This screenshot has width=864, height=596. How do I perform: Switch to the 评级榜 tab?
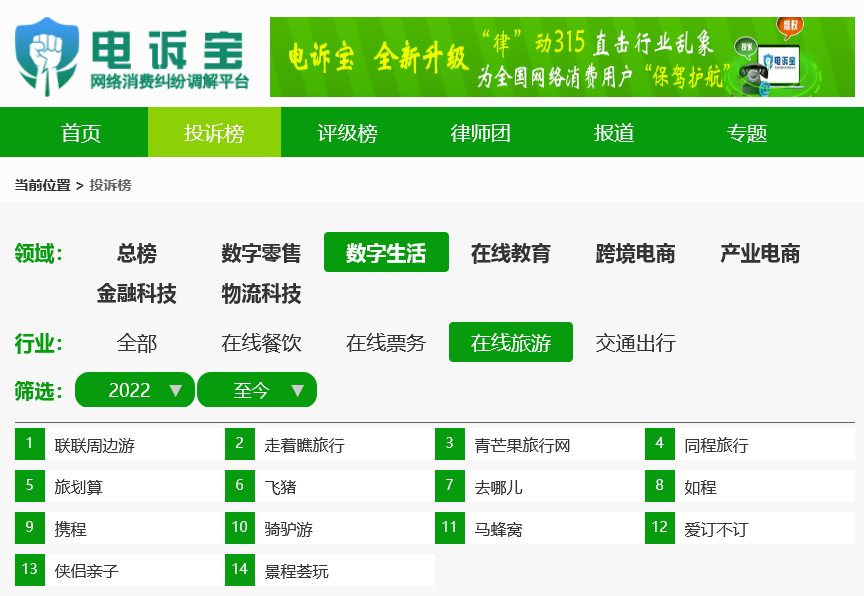(347, 133)
